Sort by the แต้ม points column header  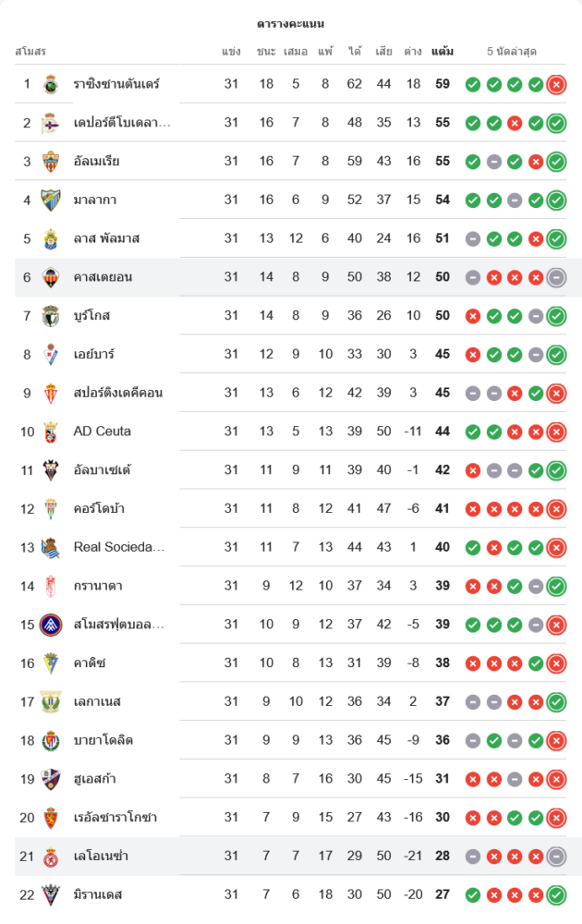pos(443,51)
